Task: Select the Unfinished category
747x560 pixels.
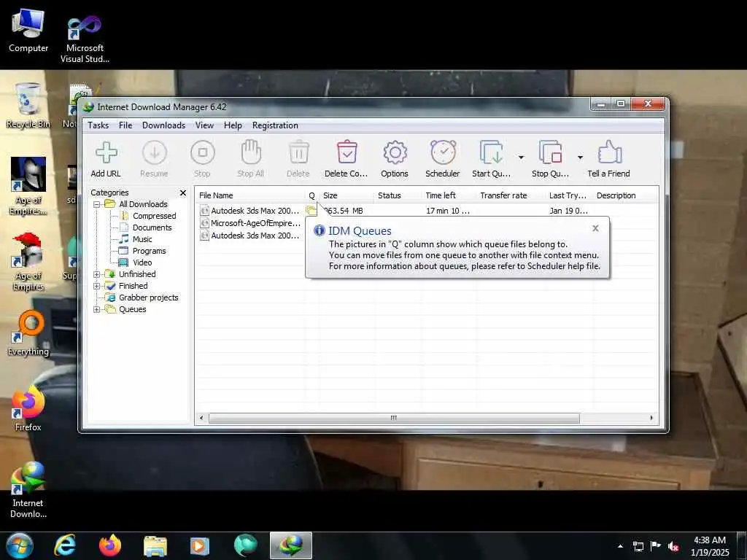Action: (x=137, y=274)
